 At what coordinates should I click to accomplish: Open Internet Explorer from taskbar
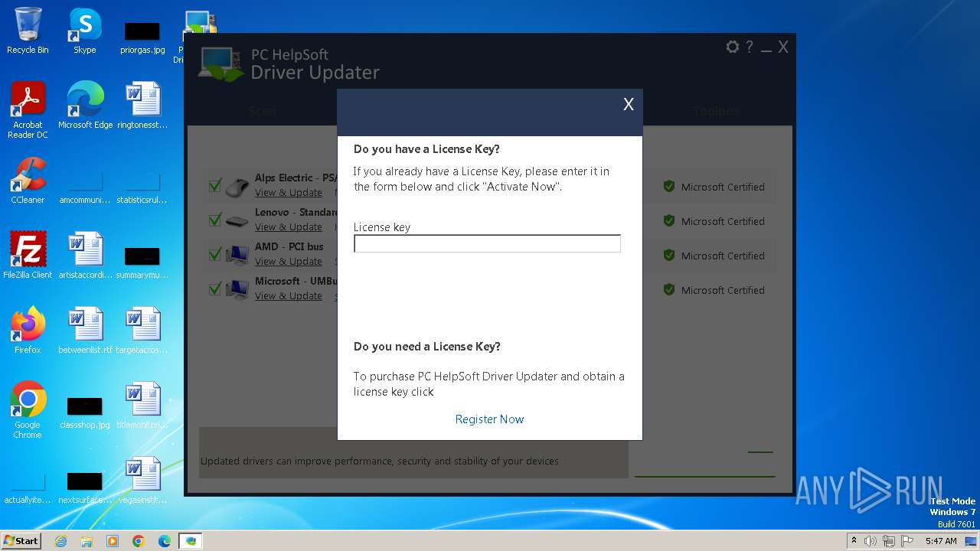click(x=60, y=541)
